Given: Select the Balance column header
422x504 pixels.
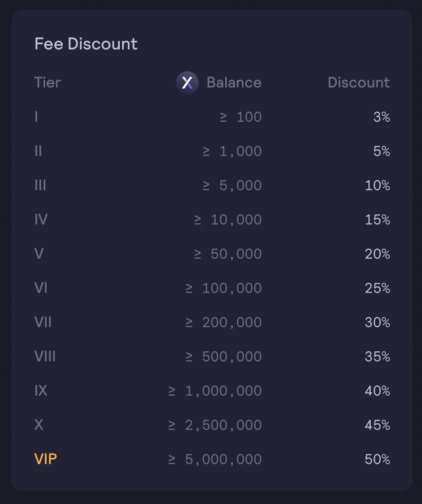Looking at the screenshot, I should pos(234,83).
